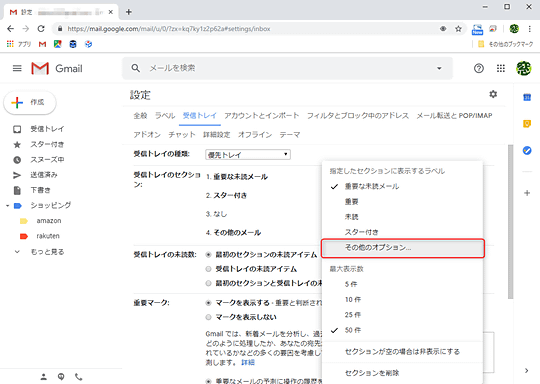Open the アドオン settings tab
The width and height of the screenshot is (540, 384).
pyautogui.click(x=147, y=135)
